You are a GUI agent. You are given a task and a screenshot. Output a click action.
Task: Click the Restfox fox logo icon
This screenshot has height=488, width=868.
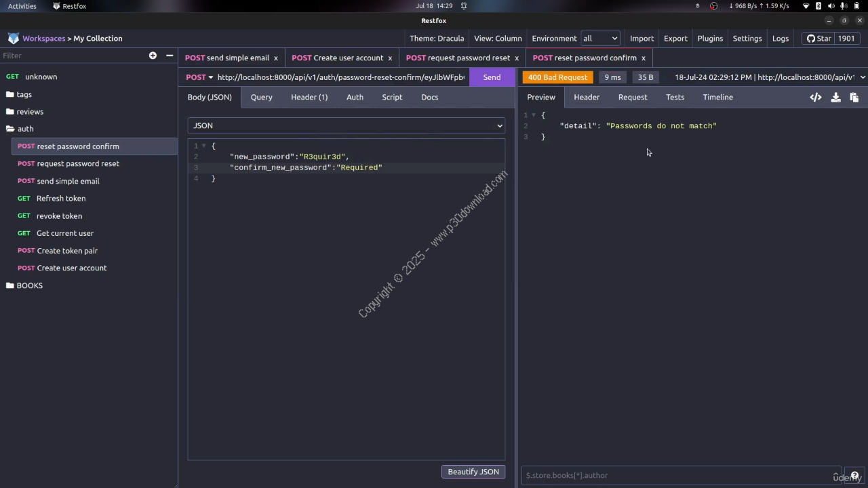[x=13, y=39]
